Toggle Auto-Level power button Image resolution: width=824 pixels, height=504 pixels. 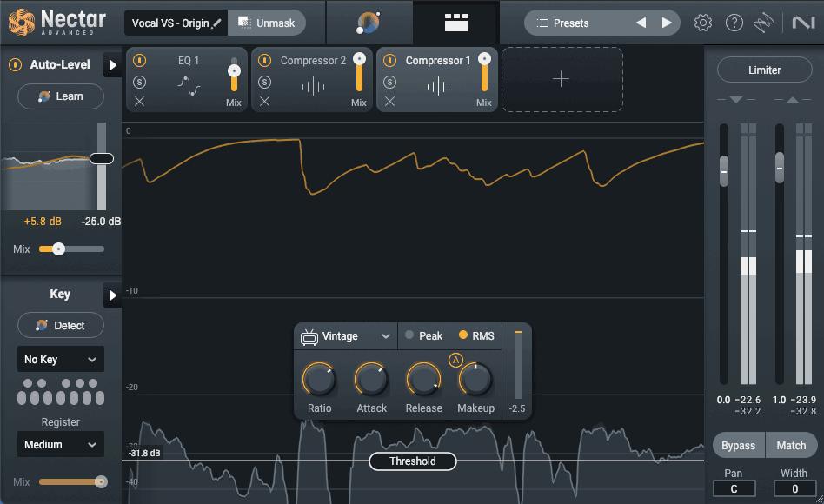coord(16,64)
